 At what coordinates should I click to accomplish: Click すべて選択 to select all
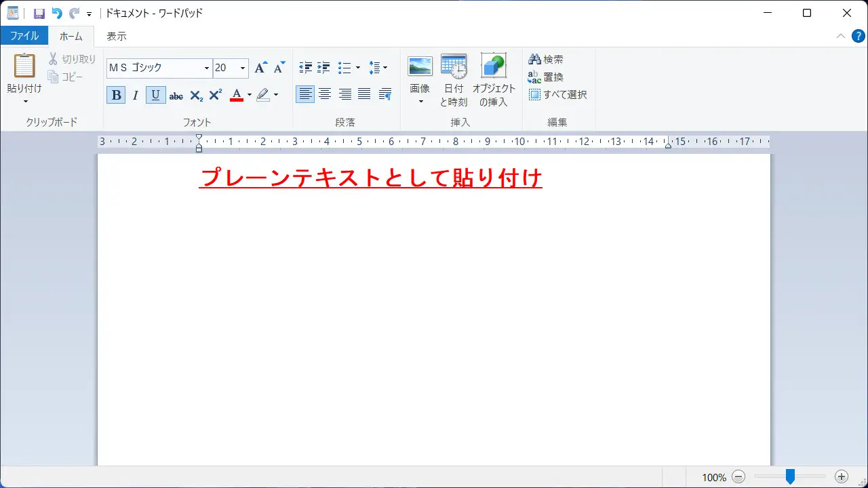coord(557,95)
